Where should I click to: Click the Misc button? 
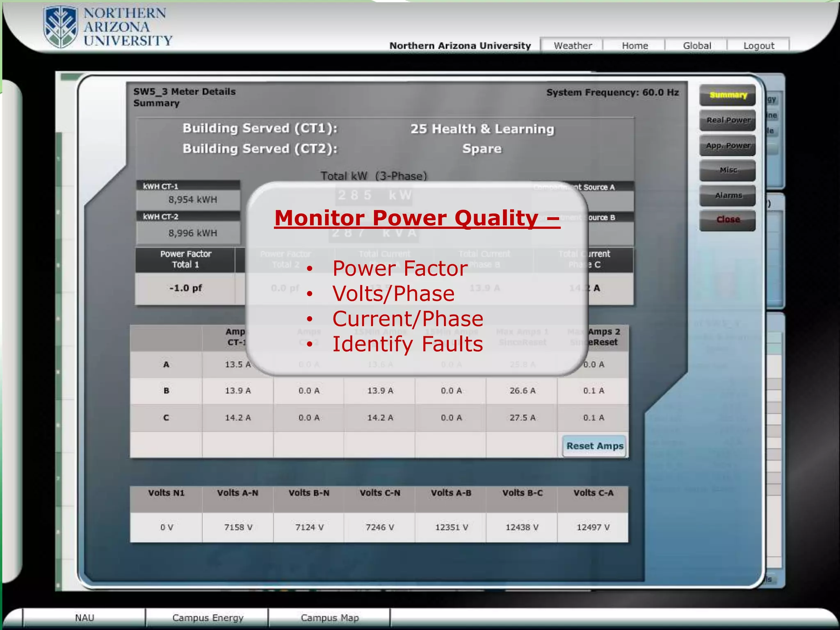(x=728, y=170)
